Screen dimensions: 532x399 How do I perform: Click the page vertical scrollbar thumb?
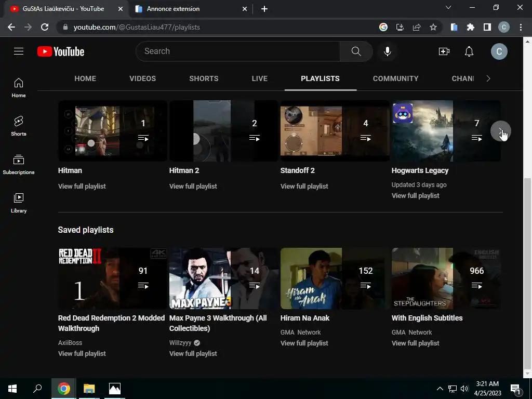pyautogui.click(x=527, y=273)
